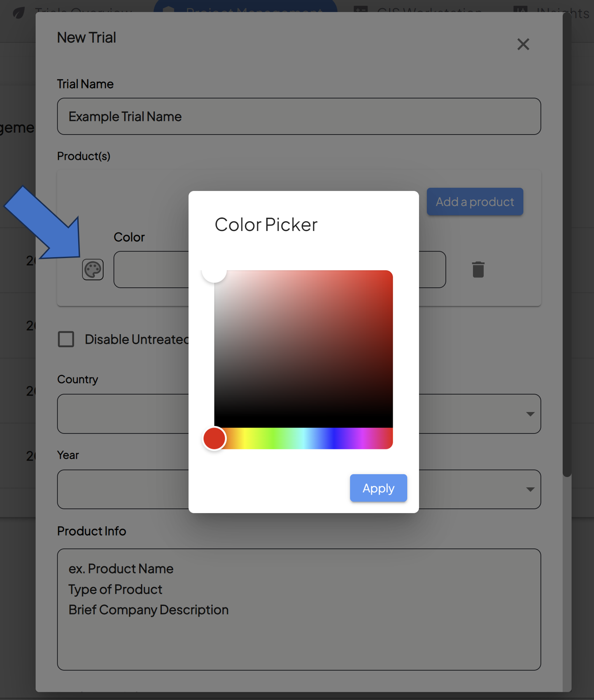Open the Year dropdown arrow
594x700 pixels.
pyautogui.click(x=530, y=490)
